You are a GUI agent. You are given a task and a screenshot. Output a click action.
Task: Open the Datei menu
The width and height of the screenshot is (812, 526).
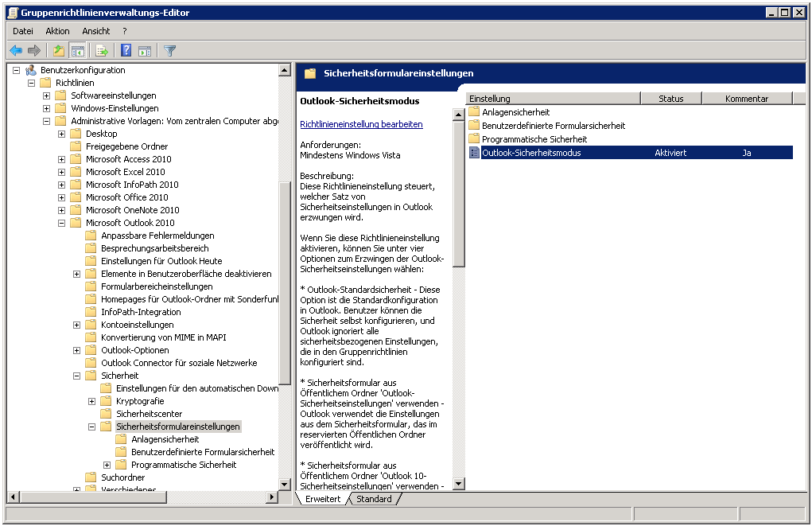click(23, 31)
